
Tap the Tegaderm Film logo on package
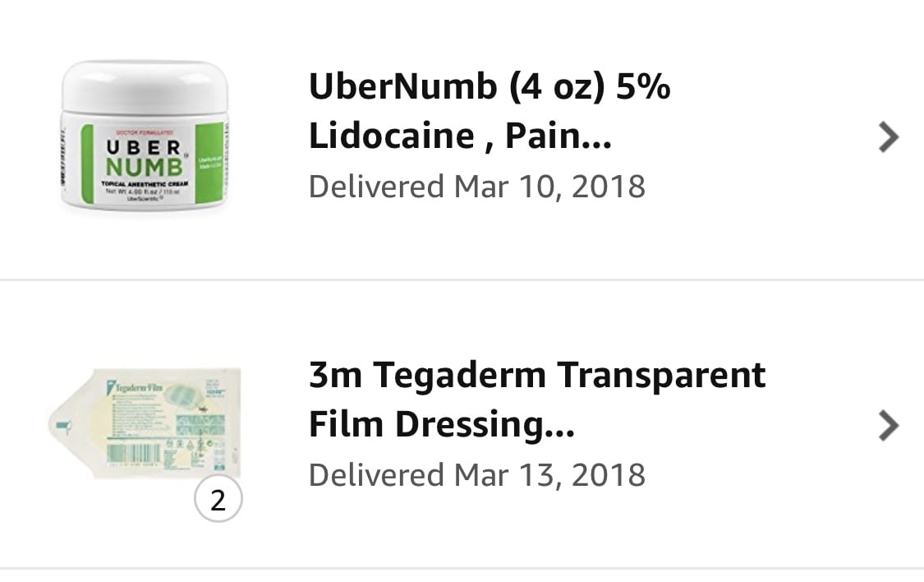coord(135,387)
